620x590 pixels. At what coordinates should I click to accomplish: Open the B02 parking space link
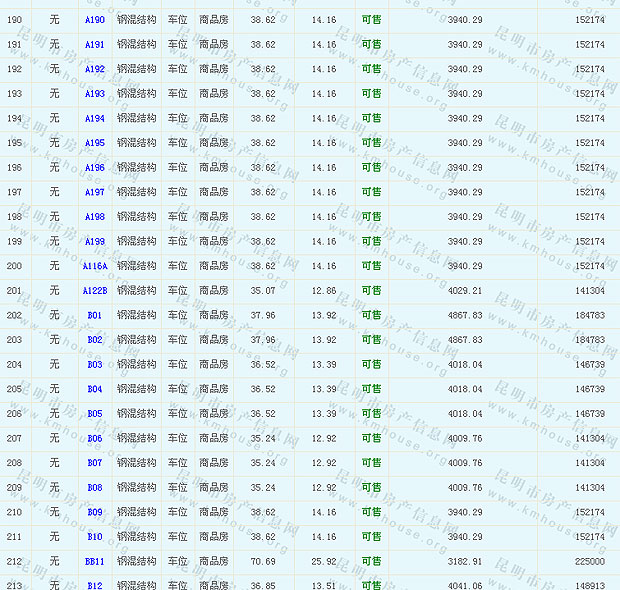(95, 340)
